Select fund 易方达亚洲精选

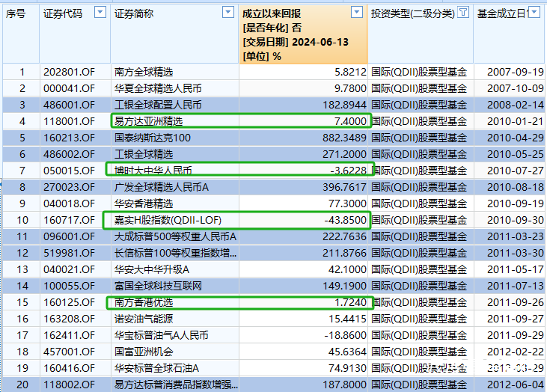pyautogui.click(x=149, y=121)
